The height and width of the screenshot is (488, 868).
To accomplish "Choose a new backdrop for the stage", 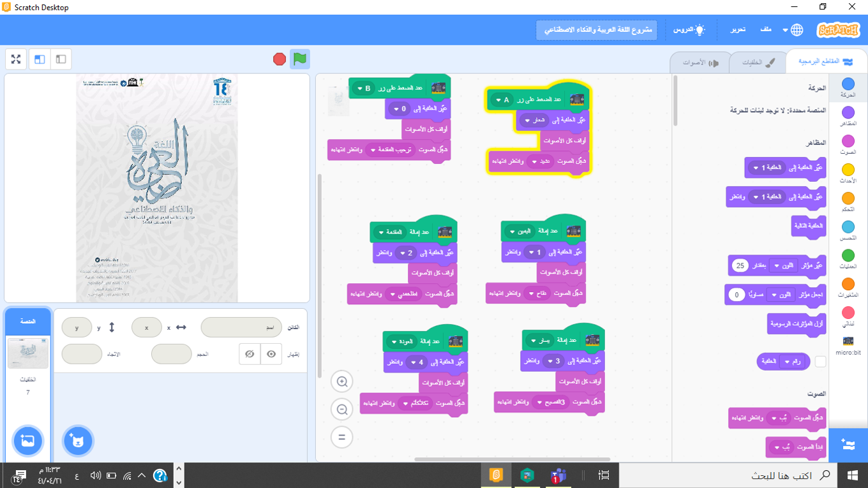I will click(27, 441).
